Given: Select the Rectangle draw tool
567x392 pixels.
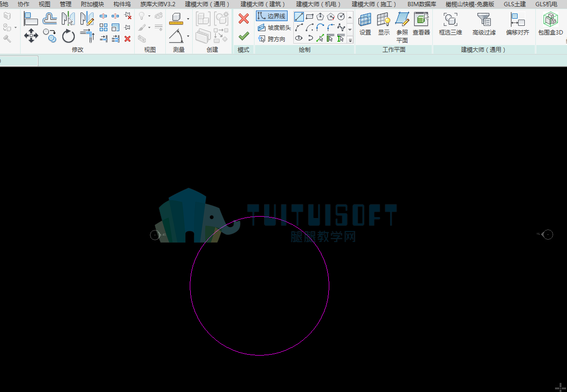Looking at the screenshot, I should (x=310, y=17).
